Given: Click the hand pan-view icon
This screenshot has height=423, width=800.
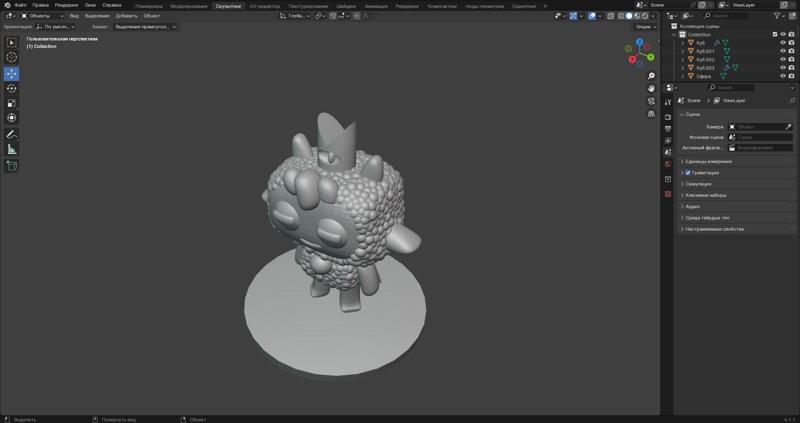Looking at the screenshot, I should pyautogui.click(x=651, y=88).
